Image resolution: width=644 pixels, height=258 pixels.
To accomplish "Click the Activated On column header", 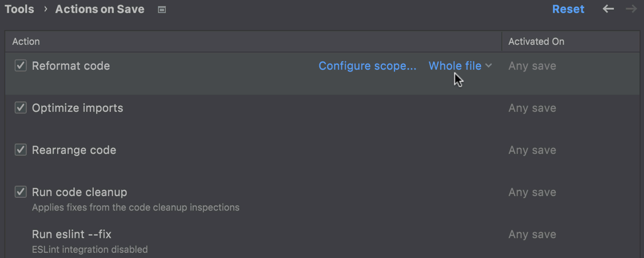I will 536,41.
